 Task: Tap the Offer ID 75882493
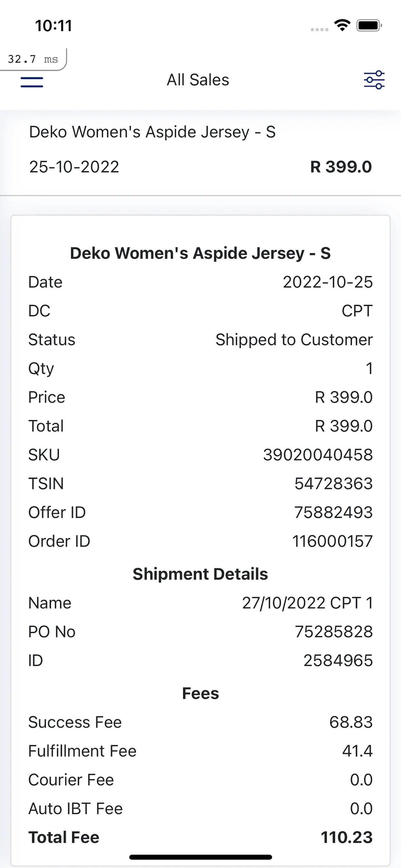tap(333, 512)
